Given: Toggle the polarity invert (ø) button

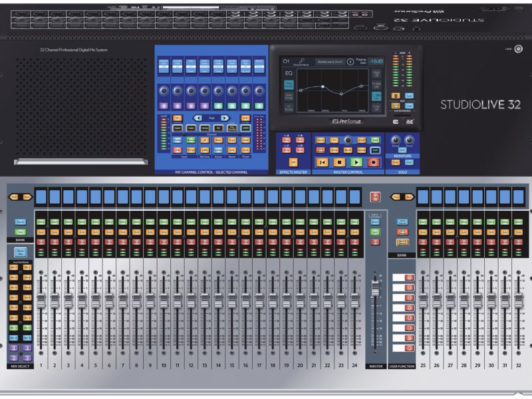Looking at the screenshot, I should pos(205,140).
